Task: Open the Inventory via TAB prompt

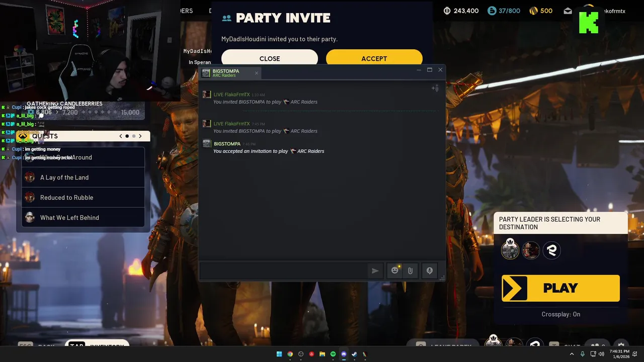Action: [x=97, y=345]
